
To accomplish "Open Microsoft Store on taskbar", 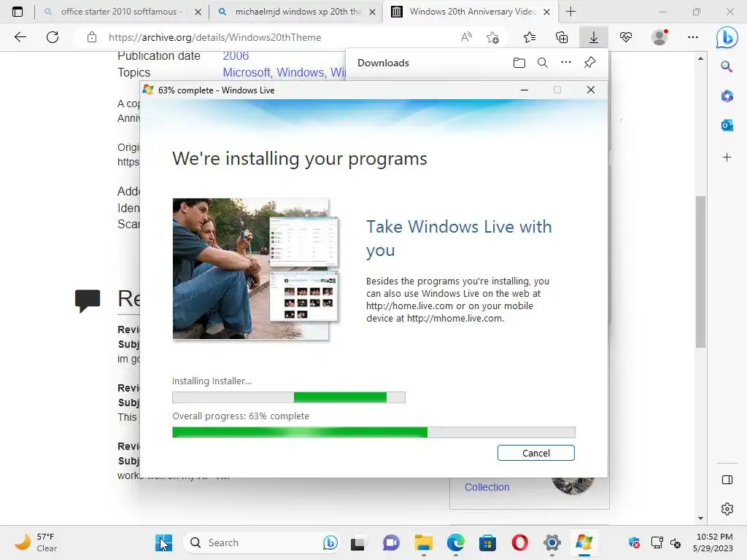I will pos(487,542).
